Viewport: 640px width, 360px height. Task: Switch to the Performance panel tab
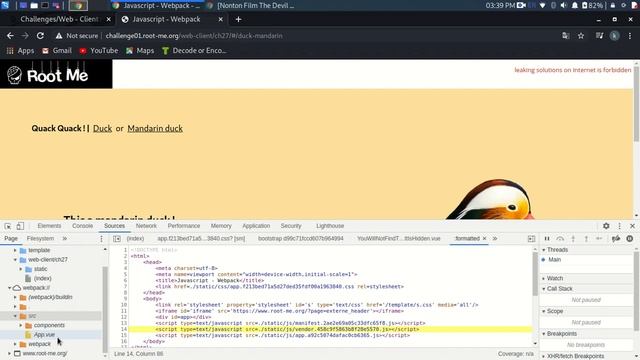coord(184,226)
